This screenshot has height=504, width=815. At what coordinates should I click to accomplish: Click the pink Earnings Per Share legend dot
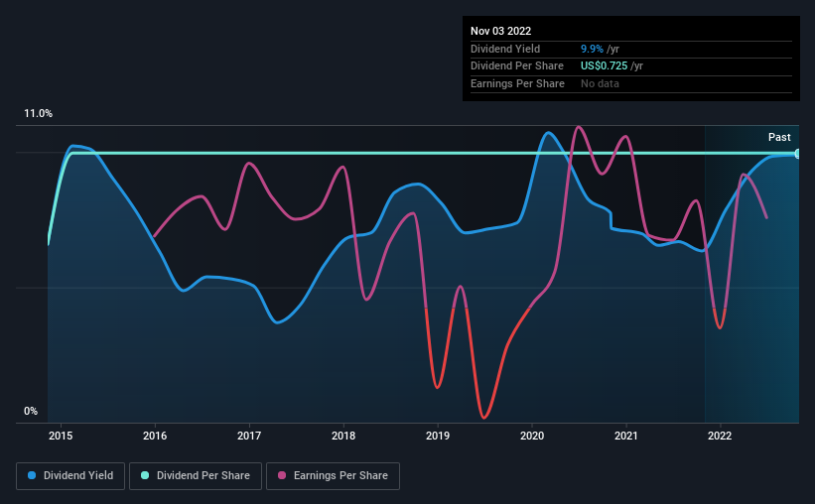coord(282,475)
